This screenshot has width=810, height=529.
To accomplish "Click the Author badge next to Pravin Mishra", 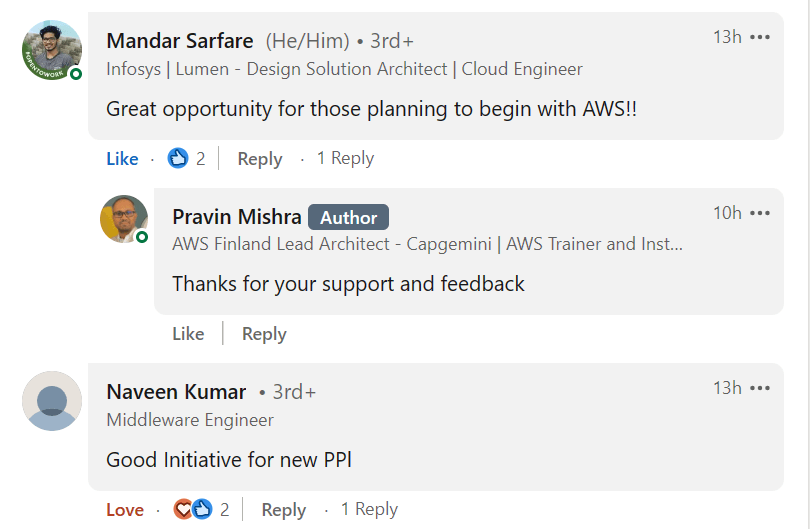I will pyautogui.click(x=348, y=217).
